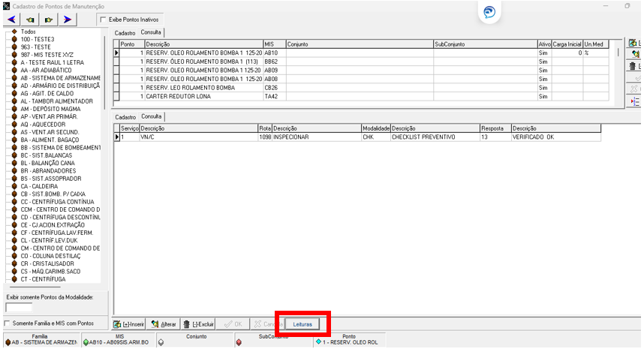Click node icon beside CR - CRISTALISADOR

[x=14, y=263]
